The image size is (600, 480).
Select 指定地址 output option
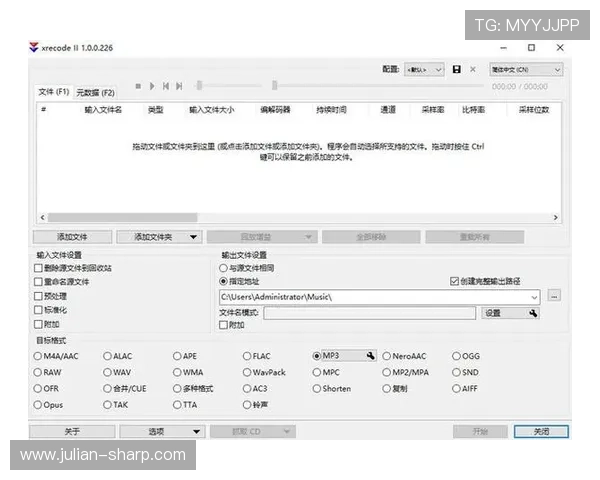click(223, 281)
